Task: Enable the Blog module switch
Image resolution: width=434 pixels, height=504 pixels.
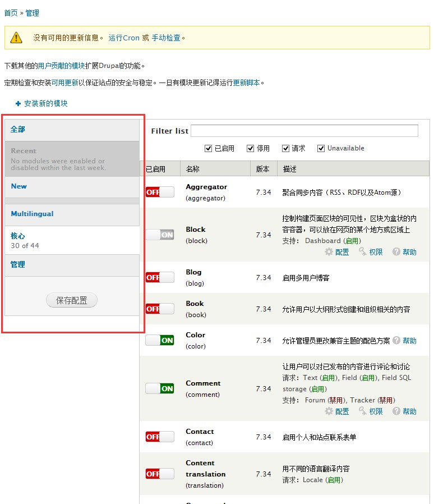Action: 160,277
